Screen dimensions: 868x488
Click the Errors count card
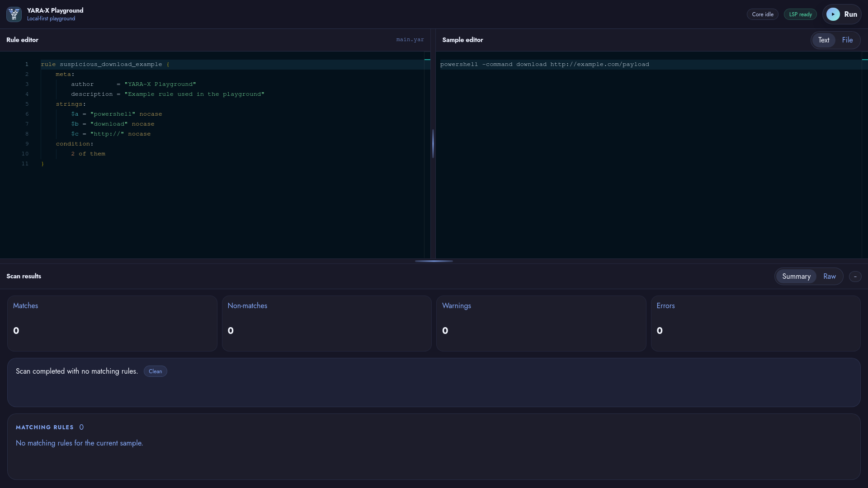coord(755,324)
